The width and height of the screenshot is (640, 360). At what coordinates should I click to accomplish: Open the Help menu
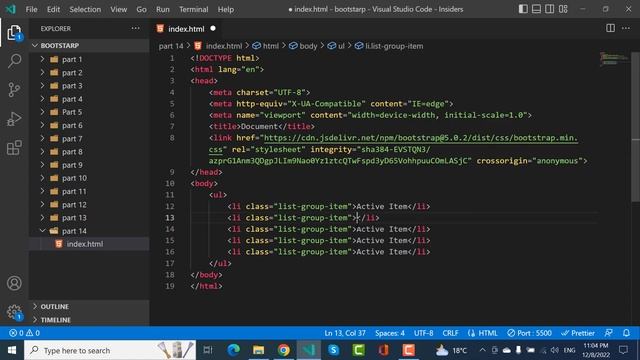pos(226,9)
